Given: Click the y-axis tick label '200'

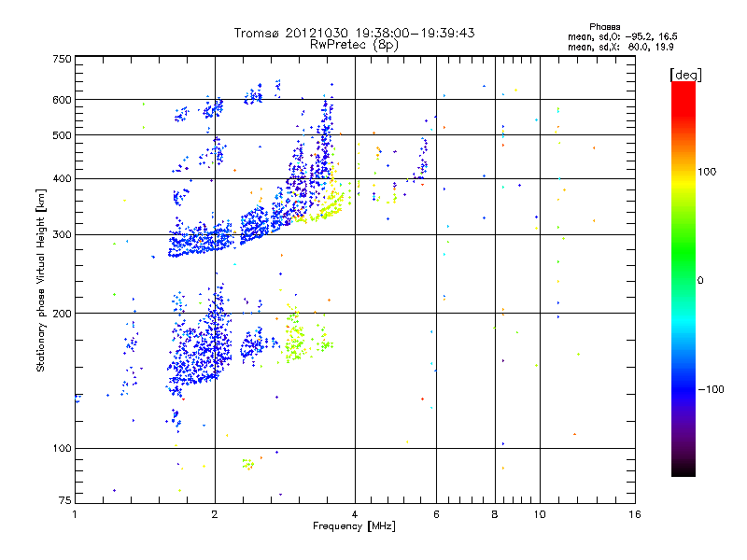Looking at the screenshot, I should 62,314.
